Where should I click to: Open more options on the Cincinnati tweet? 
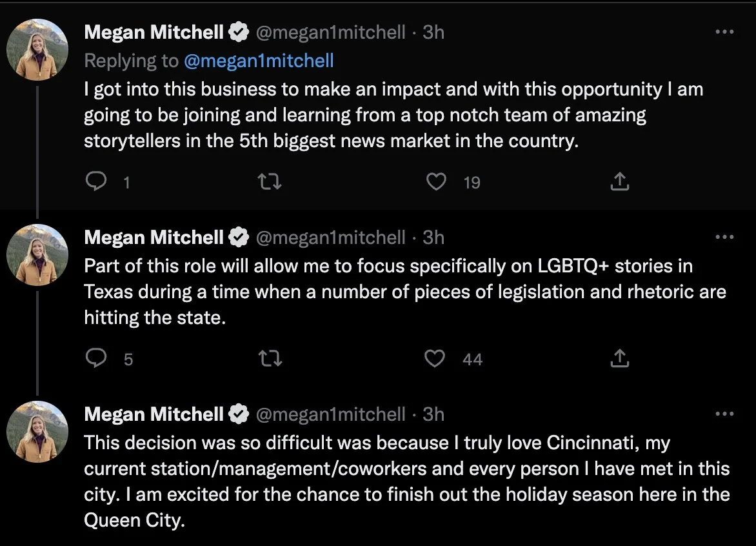coord(725,414)
